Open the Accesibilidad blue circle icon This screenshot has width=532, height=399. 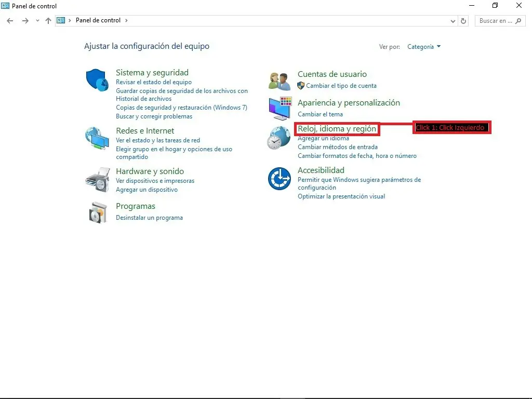tap(279, 179)
